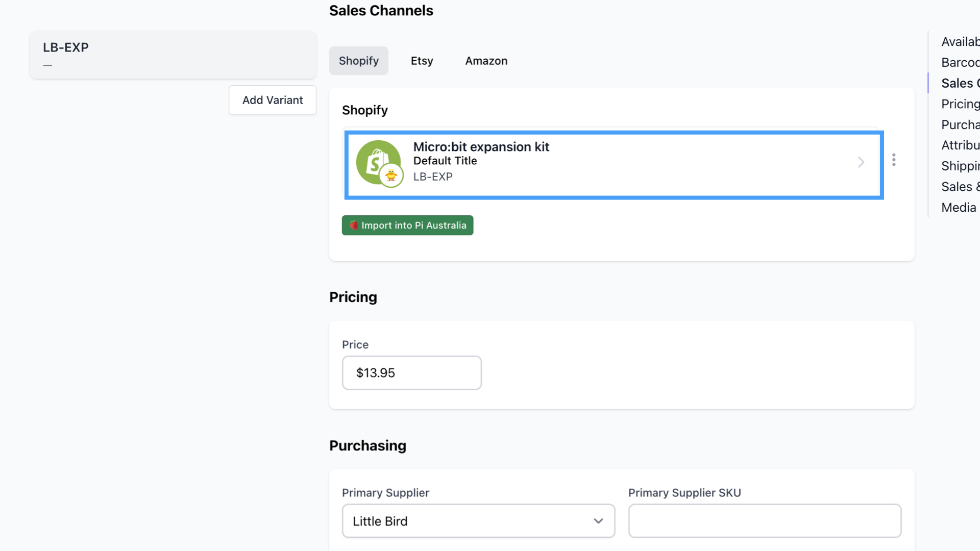The image size is (980, 551).
Task: Click Import into Pi Australia
Action: point(407,225)
